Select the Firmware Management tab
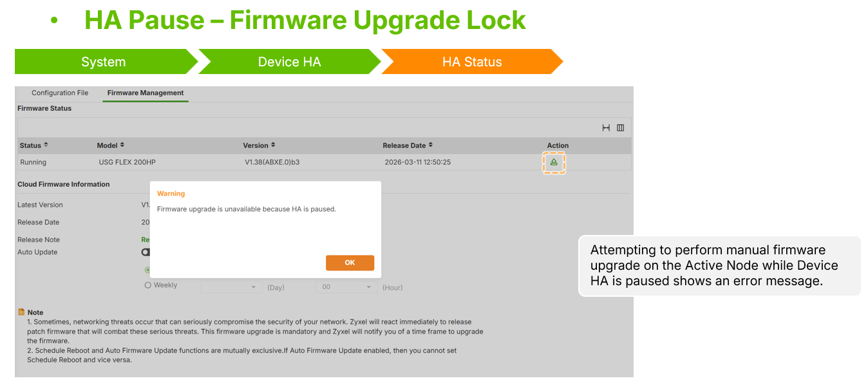868x385 pixels. 146,93
